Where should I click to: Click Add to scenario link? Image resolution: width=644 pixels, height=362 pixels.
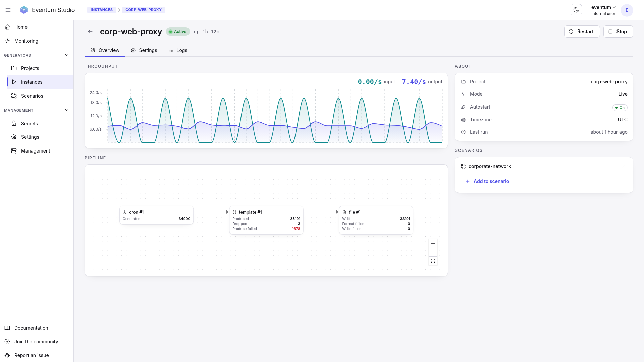487,181
